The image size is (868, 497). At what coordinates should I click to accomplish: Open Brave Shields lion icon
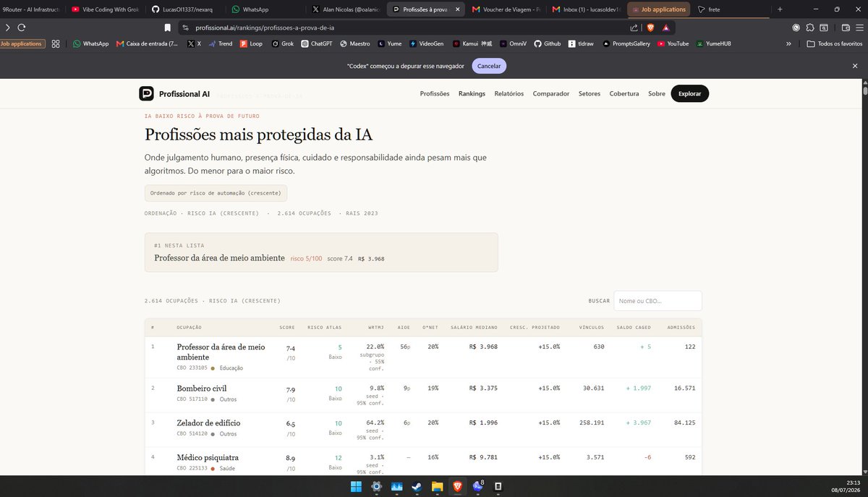[650, 27]
